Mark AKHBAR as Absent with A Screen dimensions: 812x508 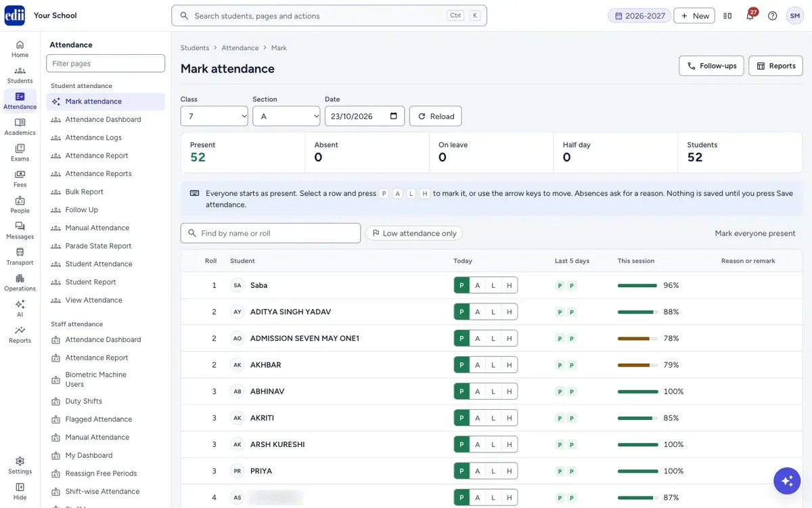point(477,364)
